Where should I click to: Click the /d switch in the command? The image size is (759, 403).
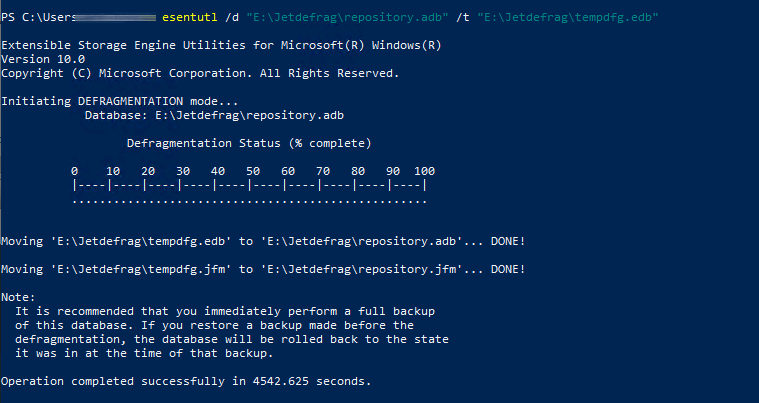231,17
